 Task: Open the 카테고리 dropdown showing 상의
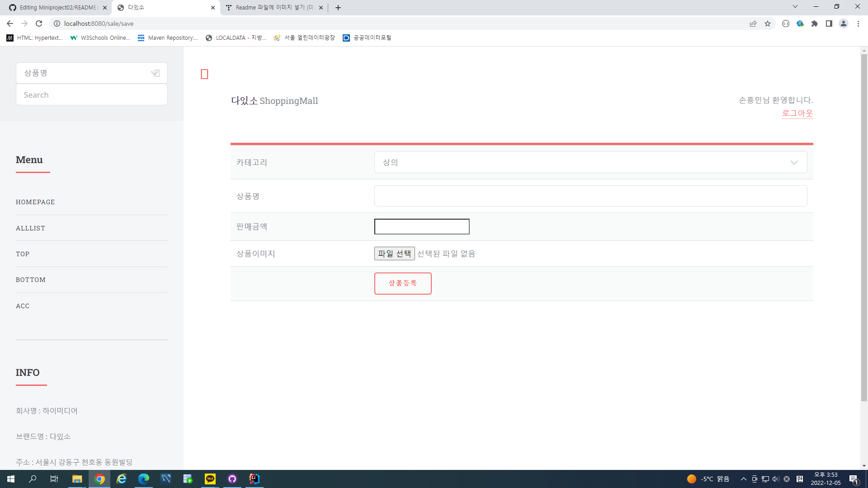[590, 162]
